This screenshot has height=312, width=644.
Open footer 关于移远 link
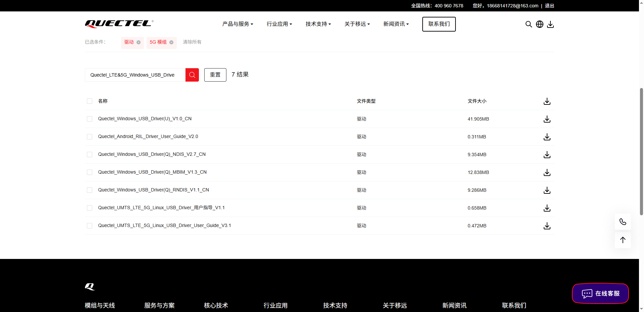pos(395,305)
